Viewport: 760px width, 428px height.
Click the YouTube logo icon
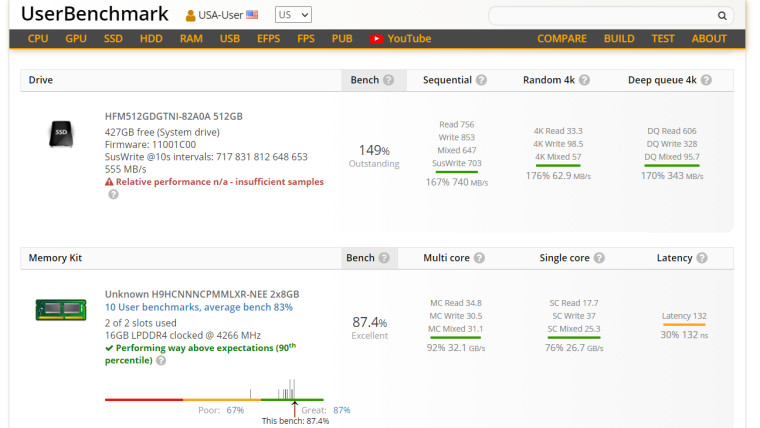click(376, 39)
